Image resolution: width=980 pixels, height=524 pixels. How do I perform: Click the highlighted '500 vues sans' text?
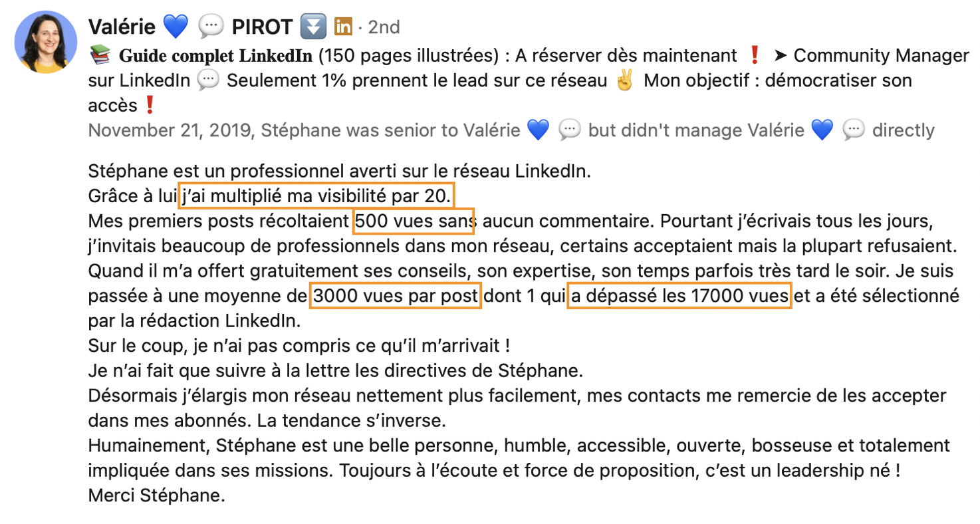click(x=414, y=221)
